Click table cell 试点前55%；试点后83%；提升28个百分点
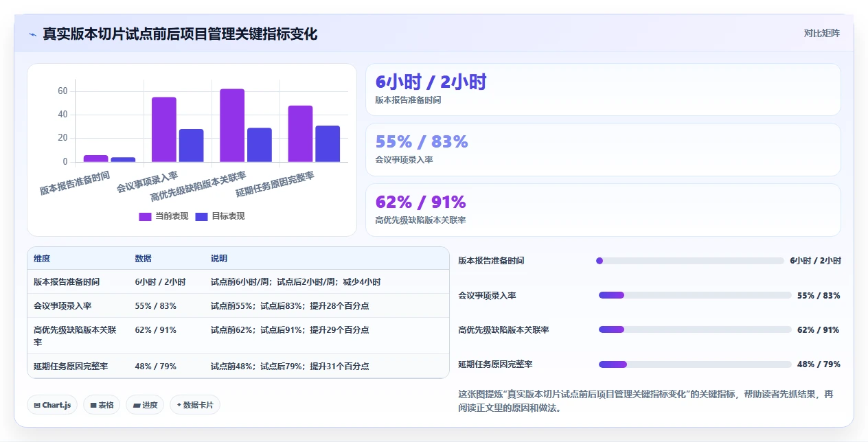The height and width of the screenshot is (442, 868). (290, 306)
